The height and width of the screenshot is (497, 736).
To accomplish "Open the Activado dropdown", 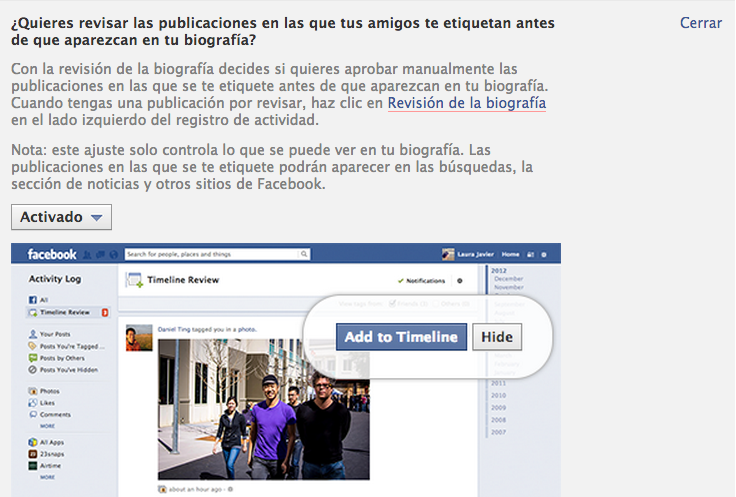I will pos(61,217).
